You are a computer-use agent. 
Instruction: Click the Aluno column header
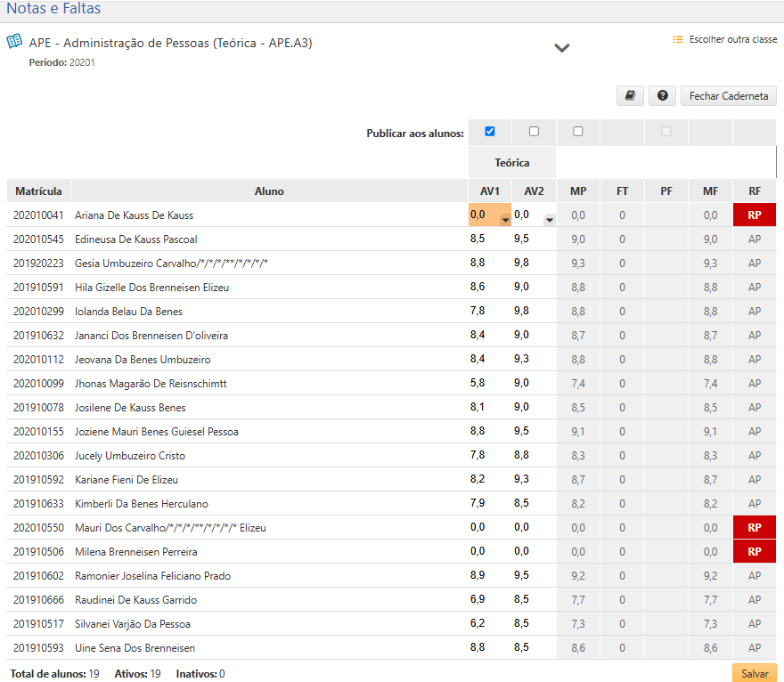tap(269, 191)
